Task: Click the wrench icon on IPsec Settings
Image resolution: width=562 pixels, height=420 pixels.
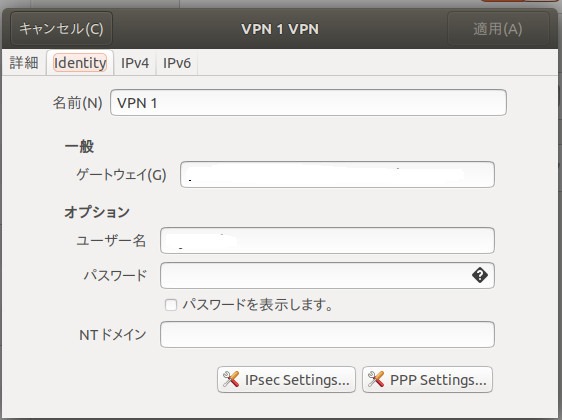Action: coord(230,379)
